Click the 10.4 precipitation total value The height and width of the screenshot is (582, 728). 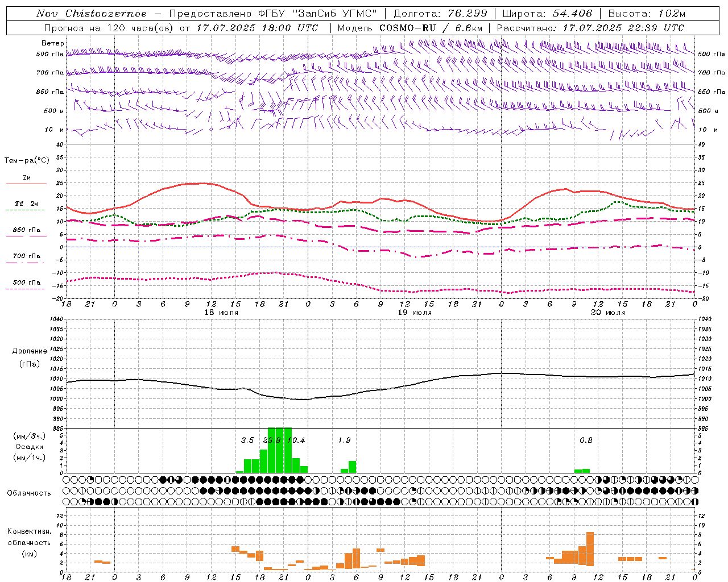point(296,440)
